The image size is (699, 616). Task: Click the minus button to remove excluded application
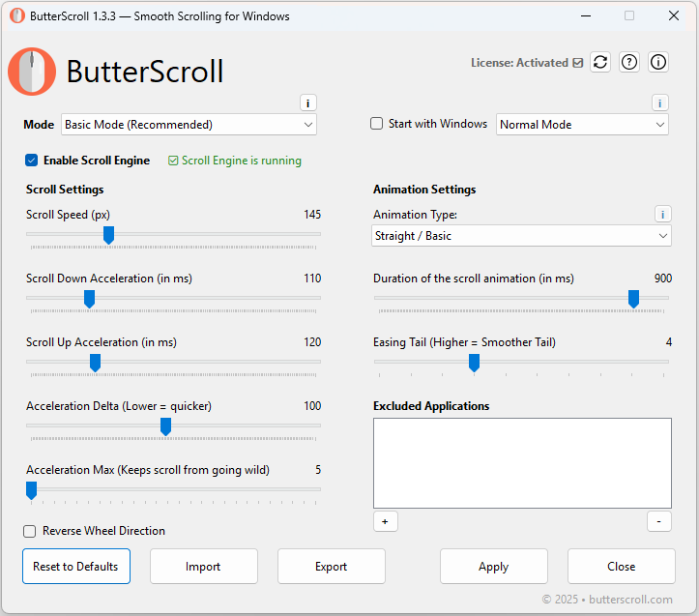[658, 521]
